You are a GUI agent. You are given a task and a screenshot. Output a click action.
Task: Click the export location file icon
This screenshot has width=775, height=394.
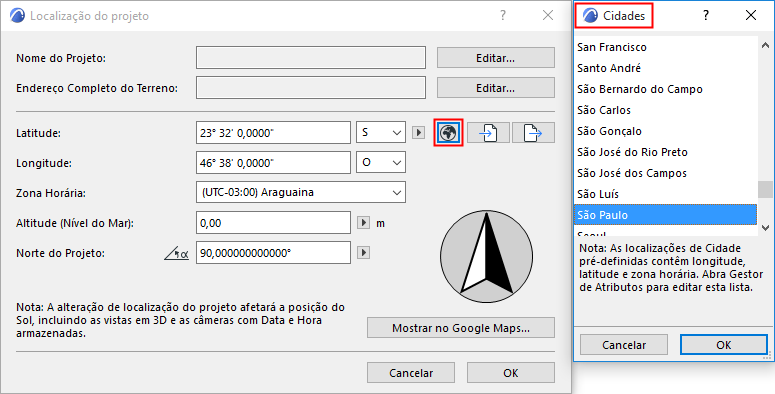533,132
